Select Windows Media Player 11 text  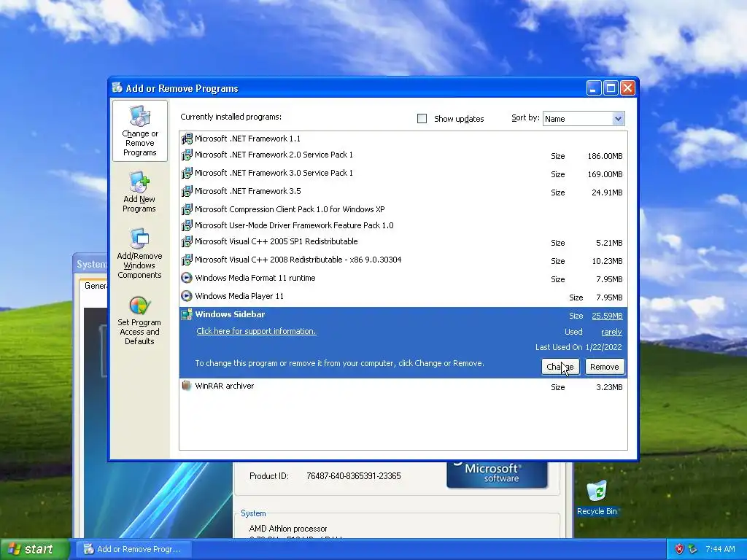pyautogui.click(x=239, y=296)
